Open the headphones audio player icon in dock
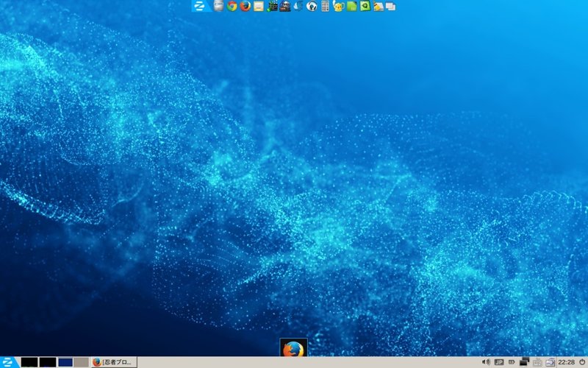The width and height of the screenshot is (588, 368). [x=312, y=6]
